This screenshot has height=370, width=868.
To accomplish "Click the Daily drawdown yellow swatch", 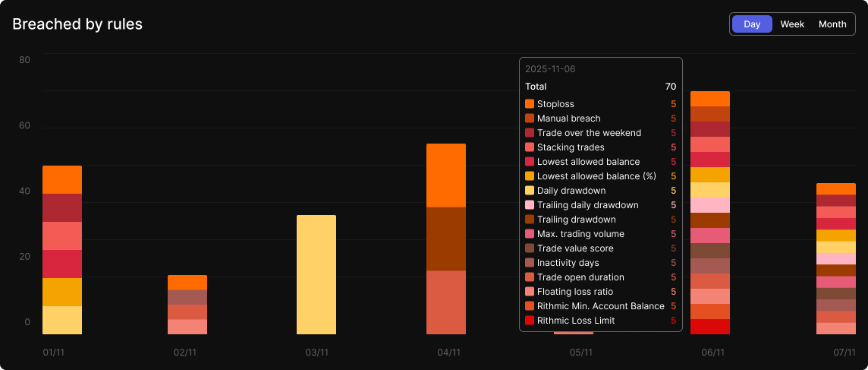I will (x=530, y=191).
